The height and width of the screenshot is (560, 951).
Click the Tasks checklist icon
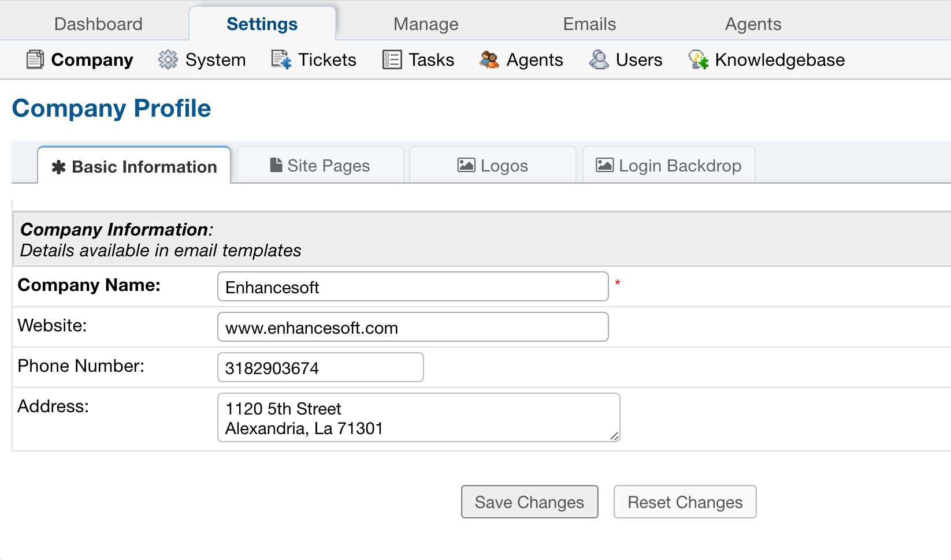(x=392, y=59)
